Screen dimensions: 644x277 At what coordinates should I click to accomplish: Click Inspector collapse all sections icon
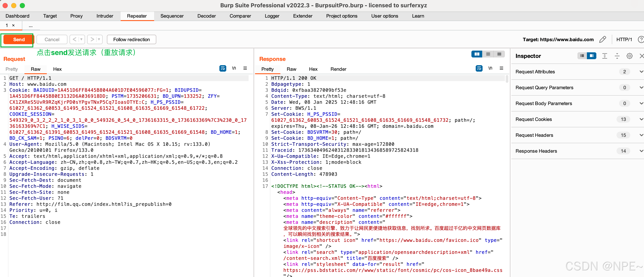pos(617,56)
